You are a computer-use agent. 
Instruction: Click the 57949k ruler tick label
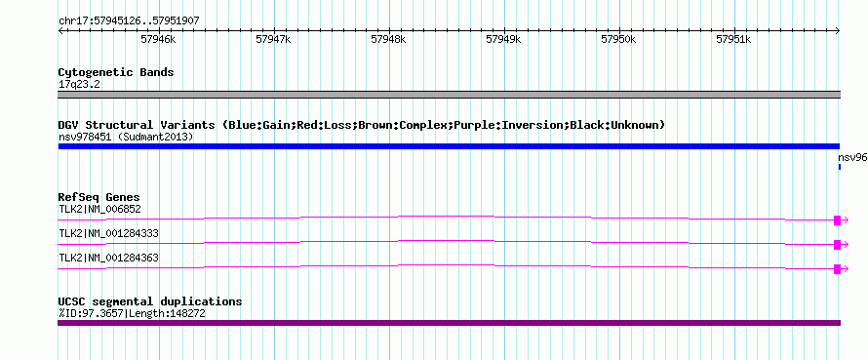(x=504, y=39)
